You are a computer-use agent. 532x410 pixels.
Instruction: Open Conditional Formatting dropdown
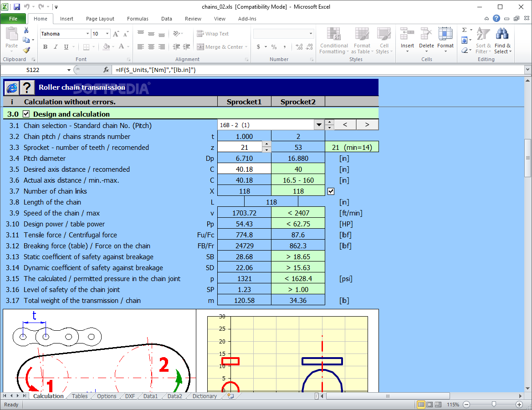click(x=334, y=41)
